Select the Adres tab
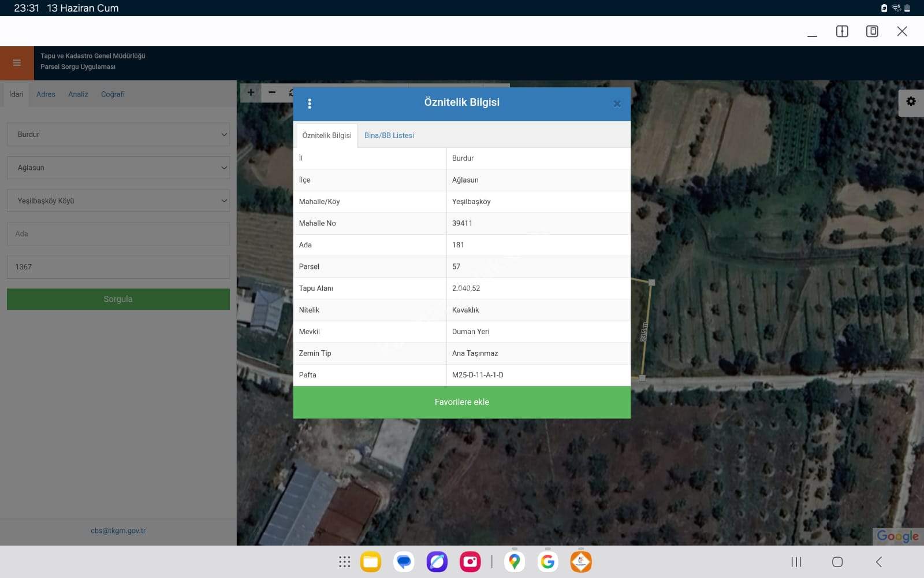The image size is (924, 578). (x=46, y=94)
